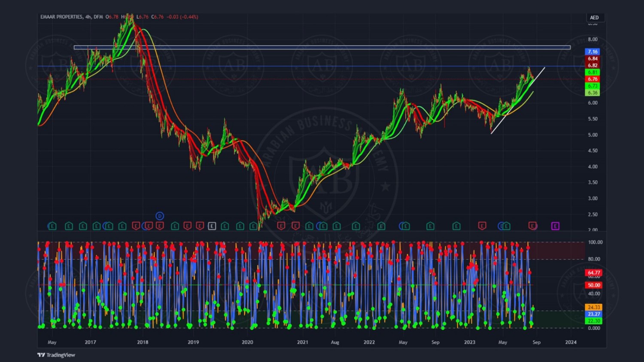Select the light green 6.36 price label
Image resolution: width=644 pixels, height=362 pixels.
click(x=592, y=93)
